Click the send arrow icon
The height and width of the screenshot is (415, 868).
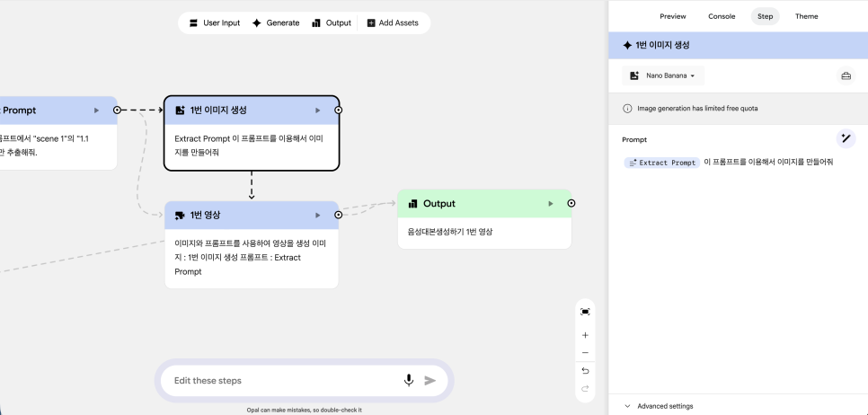pyautogui.click(x=430, y=381)
